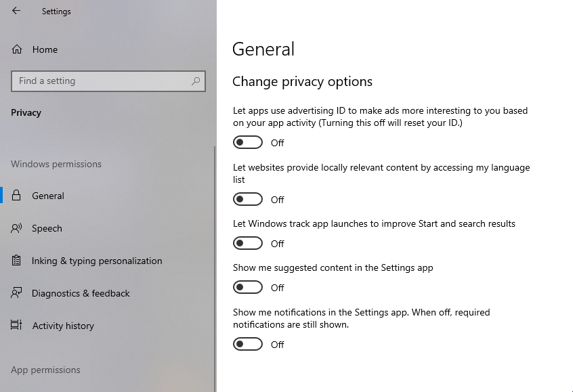Click the Privacy heading text
This screenshot has height=392, width=573.
[x=26, y=112]
